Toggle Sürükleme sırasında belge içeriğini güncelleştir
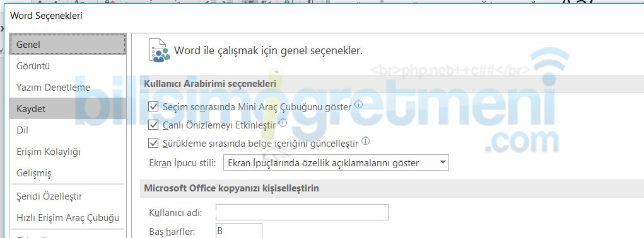The height and width of the screenshot is (238, 644). [153, 143]
